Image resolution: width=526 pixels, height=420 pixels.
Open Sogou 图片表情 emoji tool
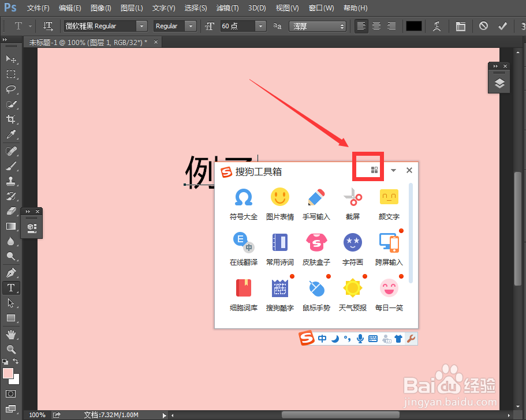pyautogui.click(x=280, y=204)
